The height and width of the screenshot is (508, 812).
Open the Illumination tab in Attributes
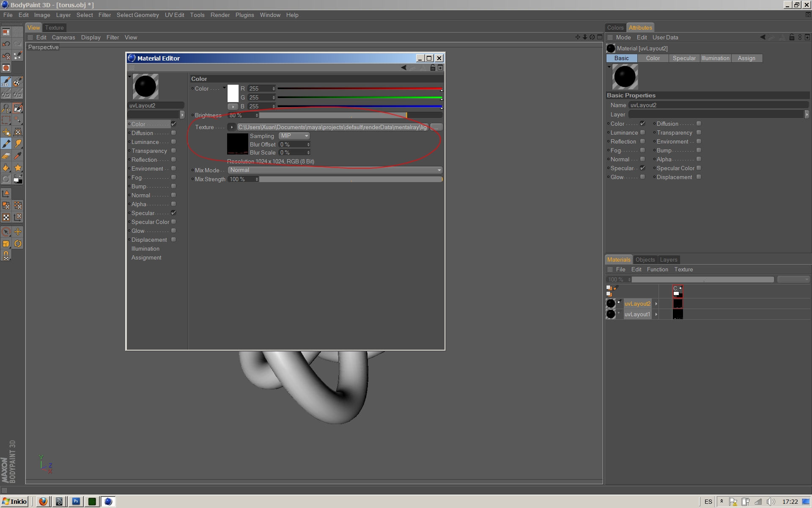point(715,58)
